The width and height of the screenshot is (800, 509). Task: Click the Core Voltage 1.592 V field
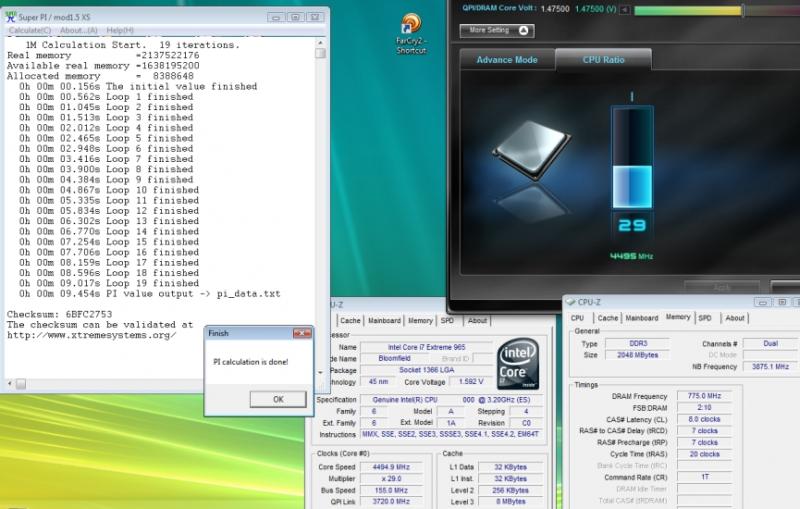coord(471,381)
